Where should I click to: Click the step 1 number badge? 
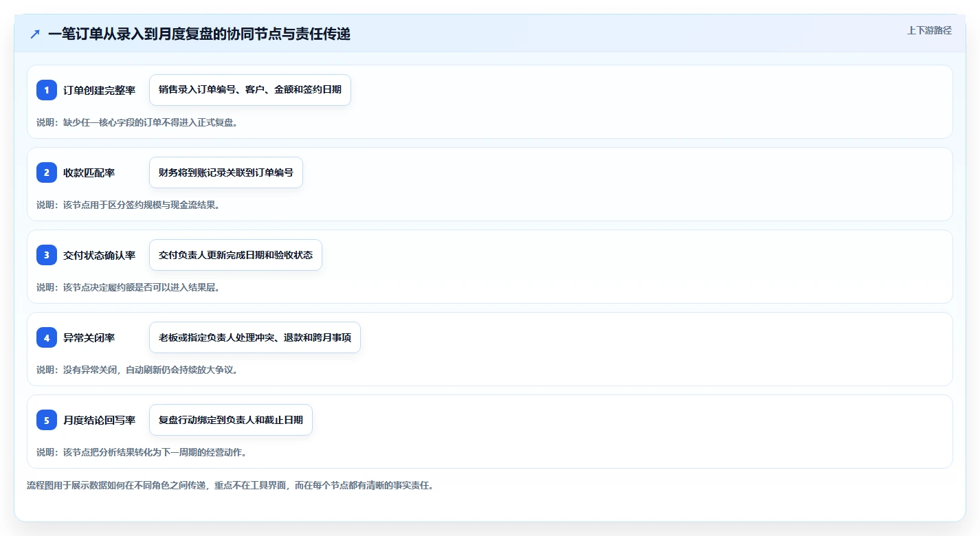click(x=47, y=90)
